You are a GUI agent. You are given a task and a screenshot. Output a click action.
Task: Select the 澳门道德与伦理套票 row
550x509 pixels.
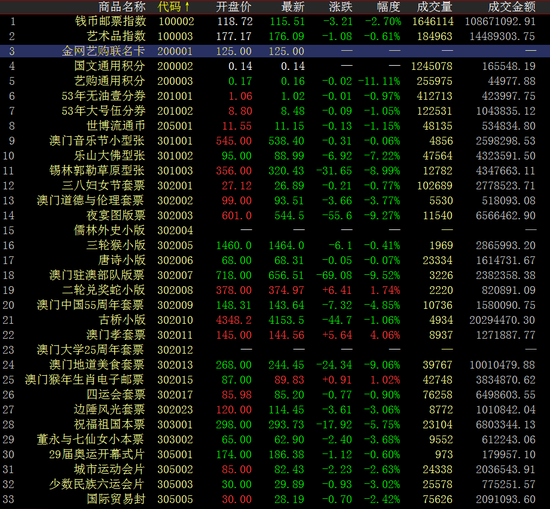275,200
